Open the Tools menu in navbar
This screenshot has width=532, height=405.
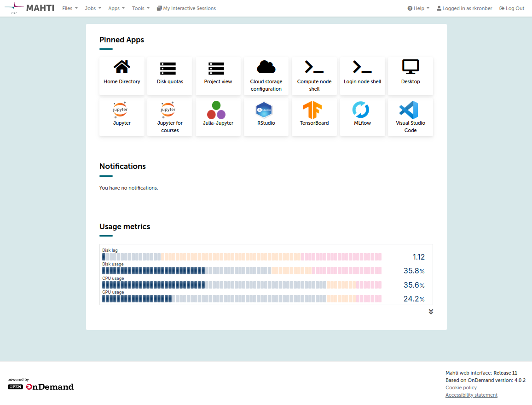140,8
